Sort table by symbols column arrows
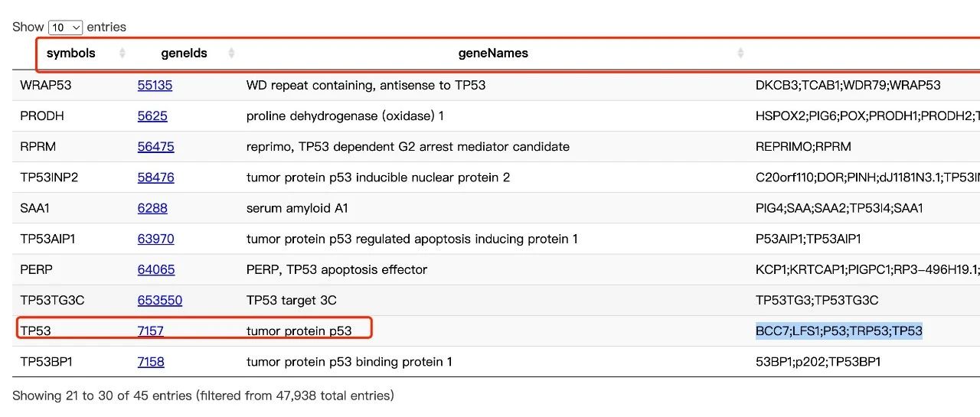The width and height of the screenshot is (980, 417). (122, 54)
